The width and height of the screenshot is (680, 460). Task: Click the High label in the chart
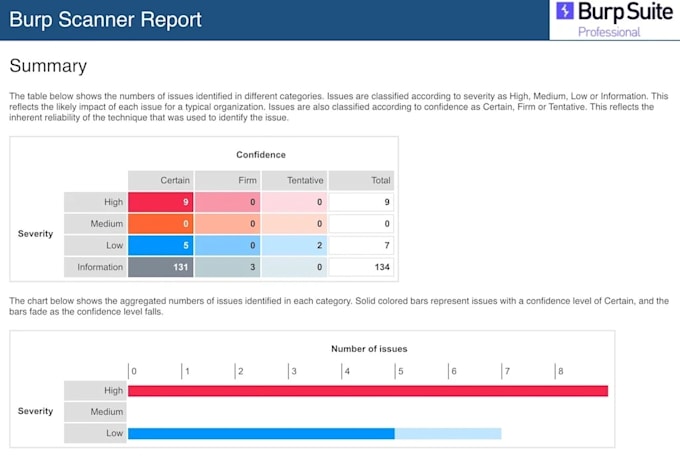(x=95, y=391)
